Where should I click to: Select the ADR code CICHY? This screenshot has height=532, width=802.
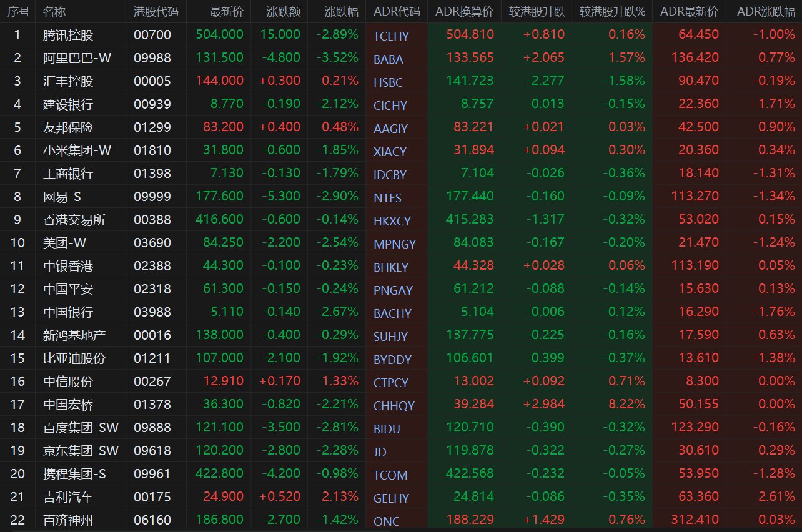point(390,106)
